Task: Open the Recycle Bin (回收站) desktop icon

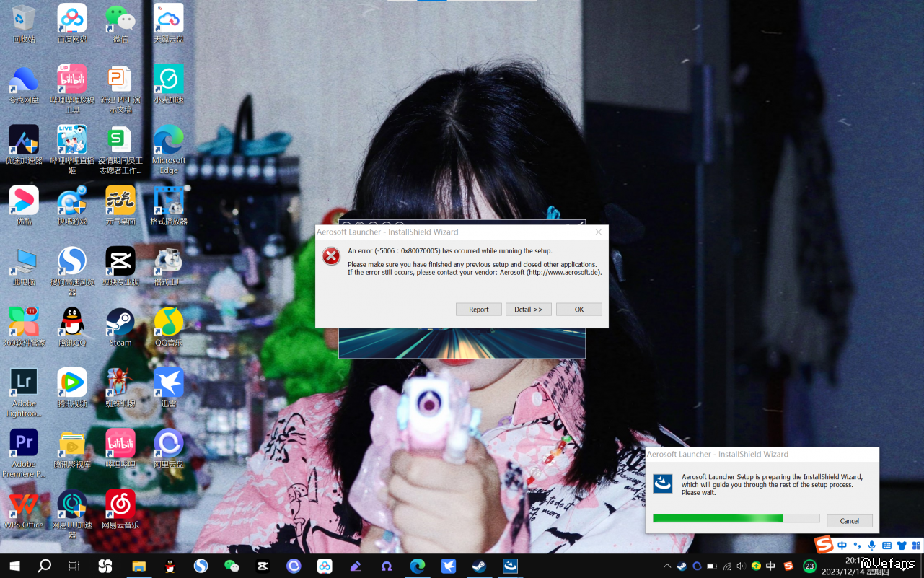Action: tap(24, 24)
